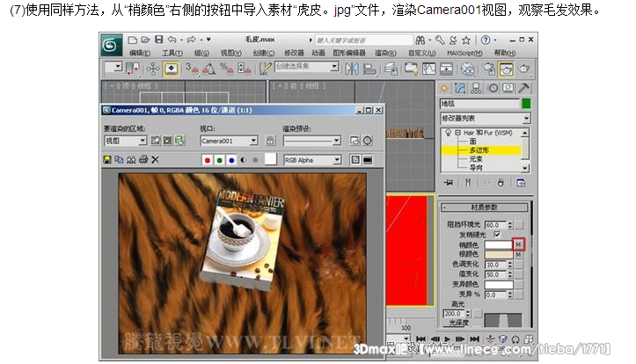This screenshot has height=364, width=636.
Task: Toggle the Hair and Fur lightbulb visibility
Action: pyautogui.click(x=448, y=133)
